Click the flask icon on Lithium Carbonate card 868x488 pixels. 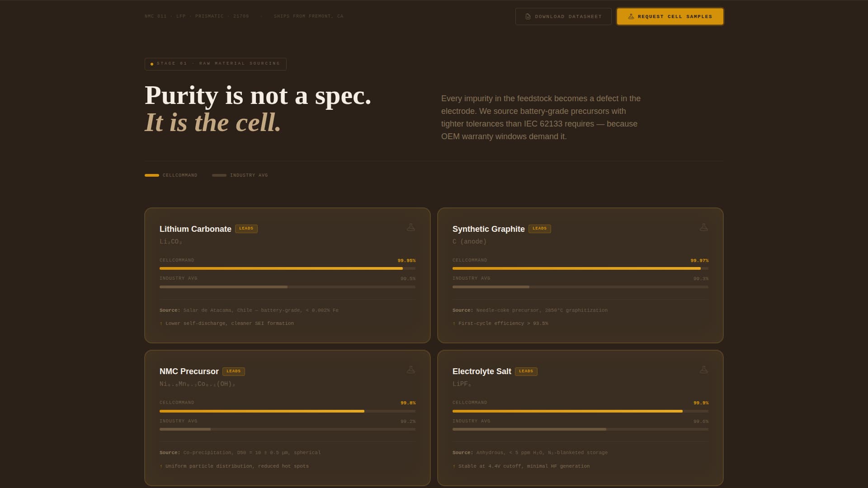410,227
